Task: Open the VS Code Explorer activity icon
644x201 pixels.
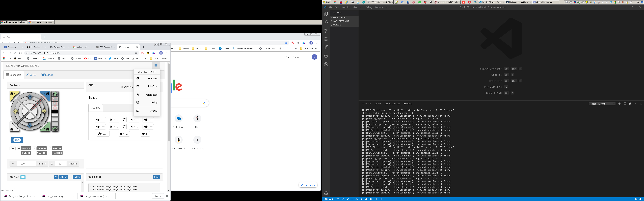Action: [326, 14]
